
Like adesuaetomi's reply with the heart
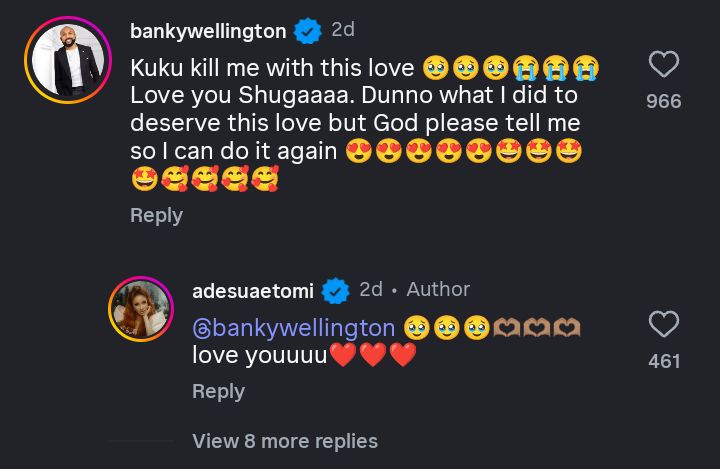click(664, 324)
